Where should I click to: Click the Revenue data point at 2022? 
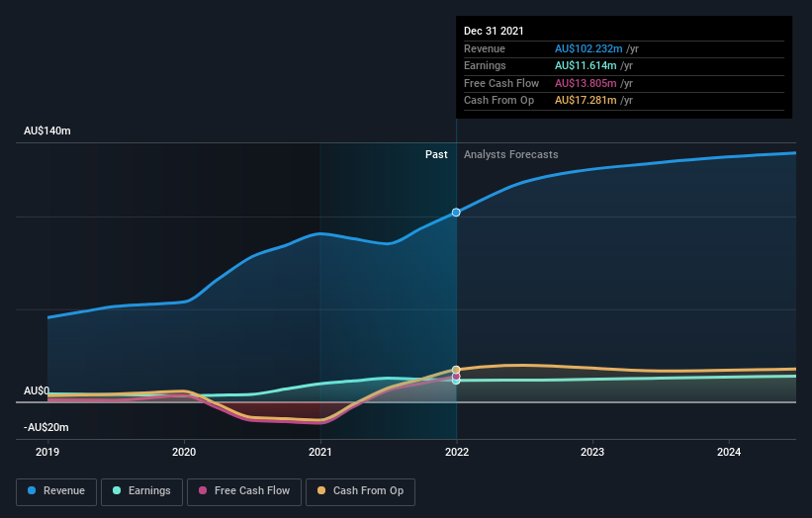456,213
